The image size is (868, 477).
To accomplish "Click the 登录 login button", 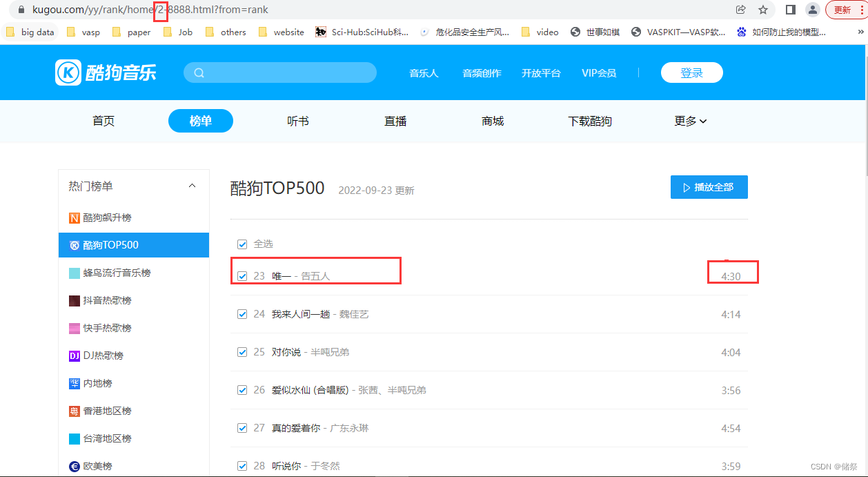I will [691, 72].
